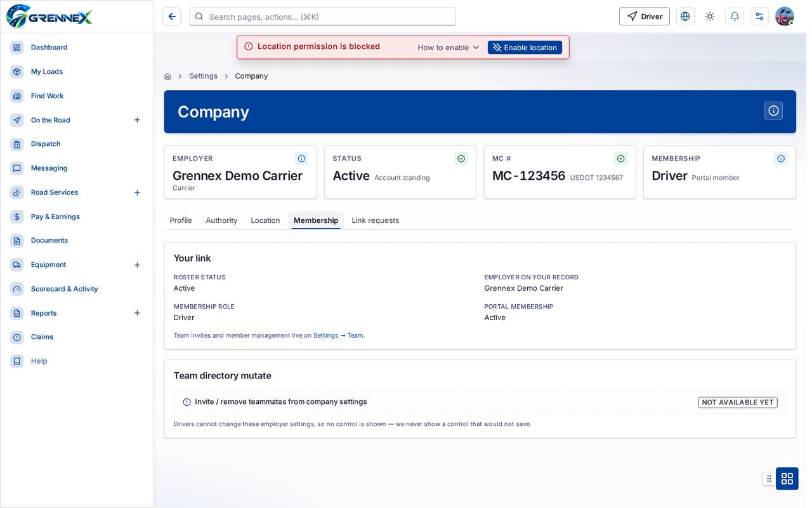Viewport: 812px width, 508px height.
Task: Select the Membership tab
Action: pyautogui.click(x=316, y=220)
